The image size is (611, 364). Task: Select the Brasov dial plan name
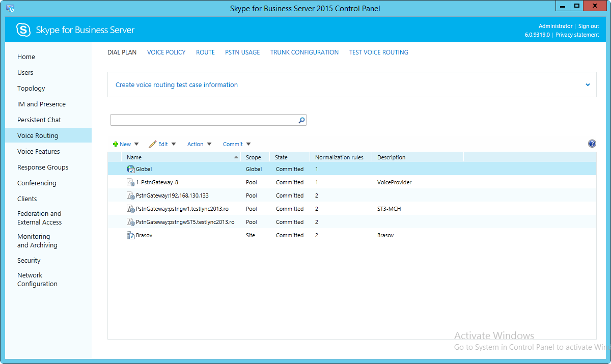tap(144, 235)
